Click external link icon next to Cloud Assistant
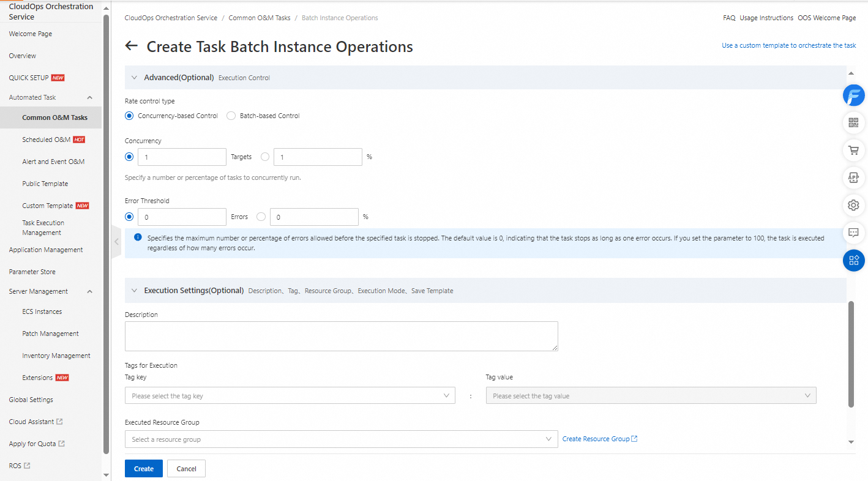This screenshot has width=868, height=481. 59,422
